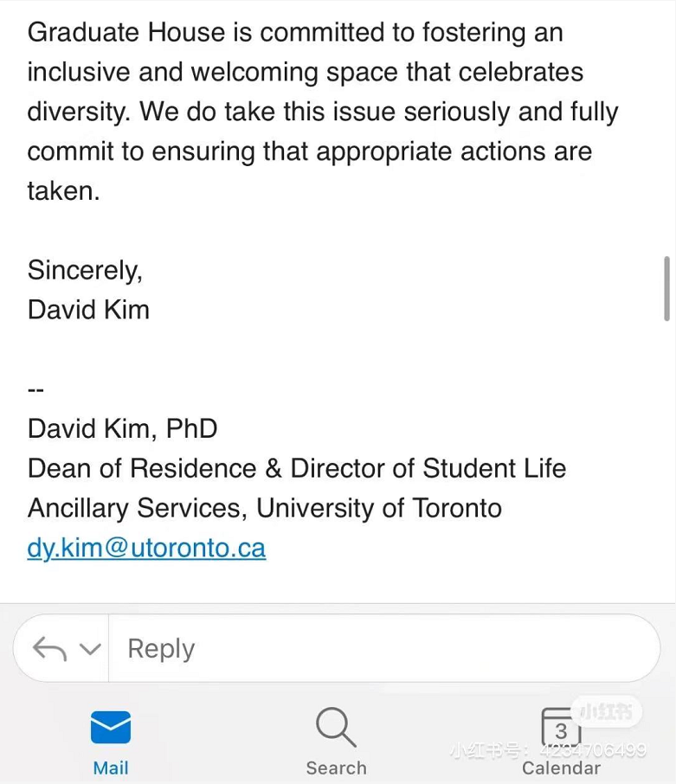Expand reply options chevron beside reply arrow

point(89,649)
